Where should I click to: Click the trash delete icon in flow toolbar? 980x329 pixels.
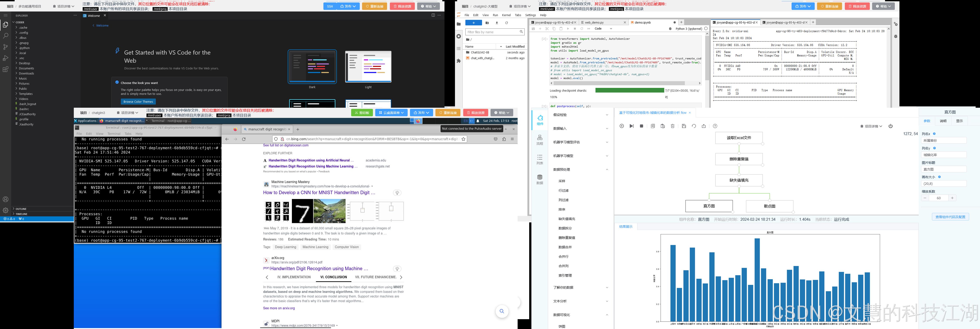tap(673, 126)
